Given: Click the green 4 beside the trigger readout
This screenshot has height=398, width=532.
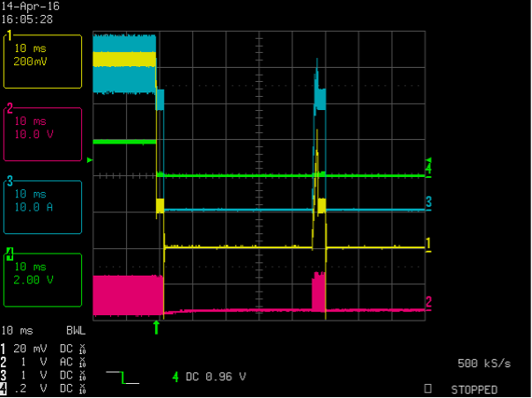Looking at the screenshot, I should [175, 377].
